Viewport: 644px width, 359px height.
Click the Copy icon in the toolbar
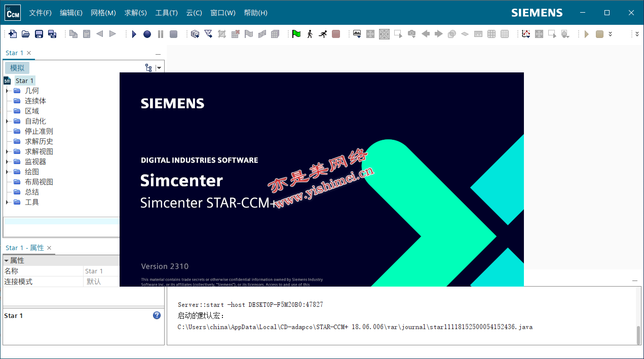[x=73, y=34]
